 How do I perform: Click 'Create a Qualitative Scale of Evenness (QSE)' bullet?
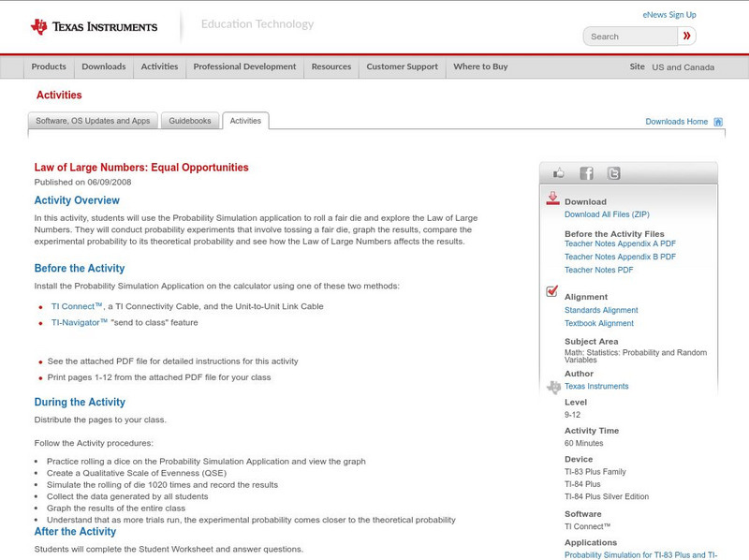(137, 473)
